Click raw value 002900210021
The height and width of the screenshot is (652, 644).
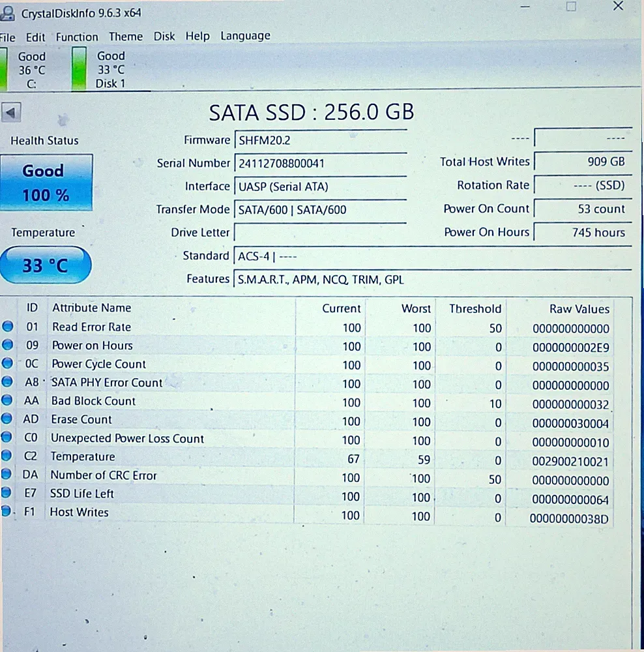point(570,461)
